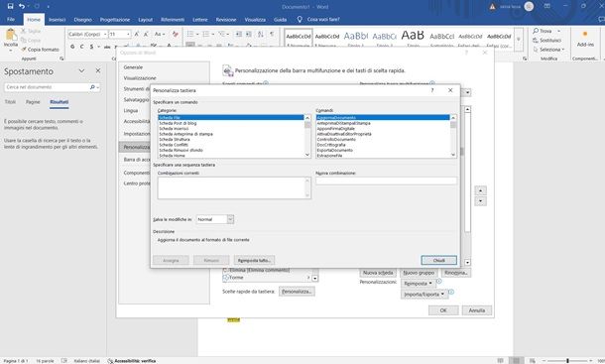Click Annulla in the Opzioni di Word window
The width and height of the screenshot is (605, 364).
476,310
